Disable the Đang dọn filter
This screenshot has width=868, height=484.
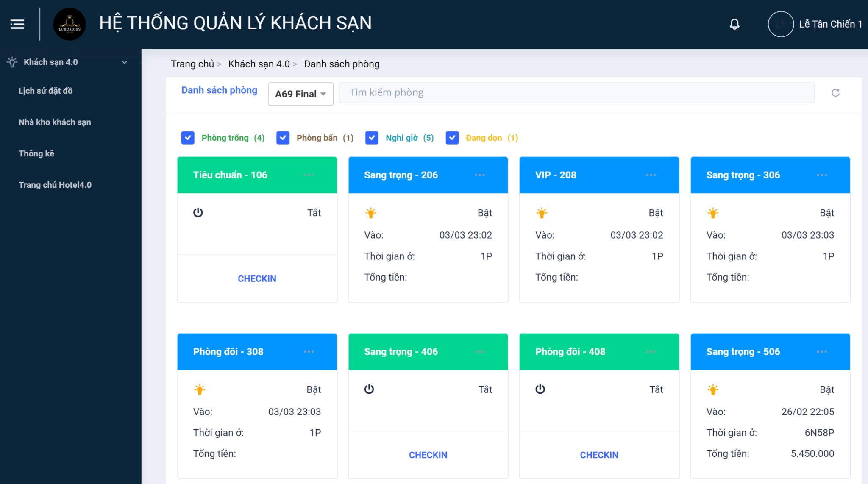click(453, 138)
